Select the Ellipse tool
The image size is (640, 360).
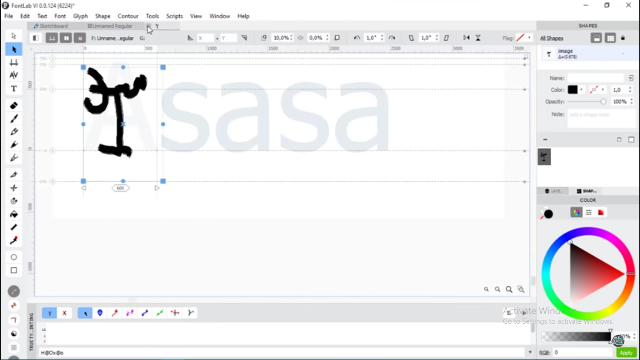(13, 257)
